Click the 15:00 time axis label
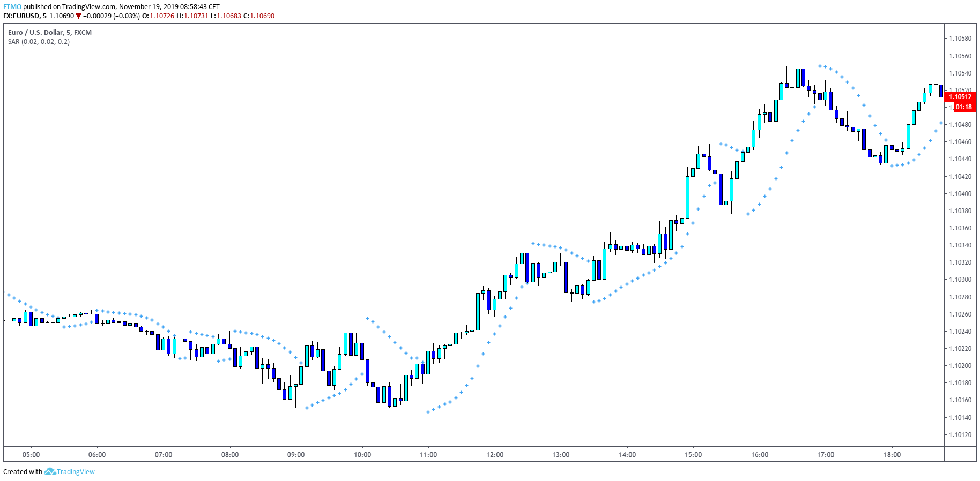The height and width of the screenshot is (481, 980). 693,454
